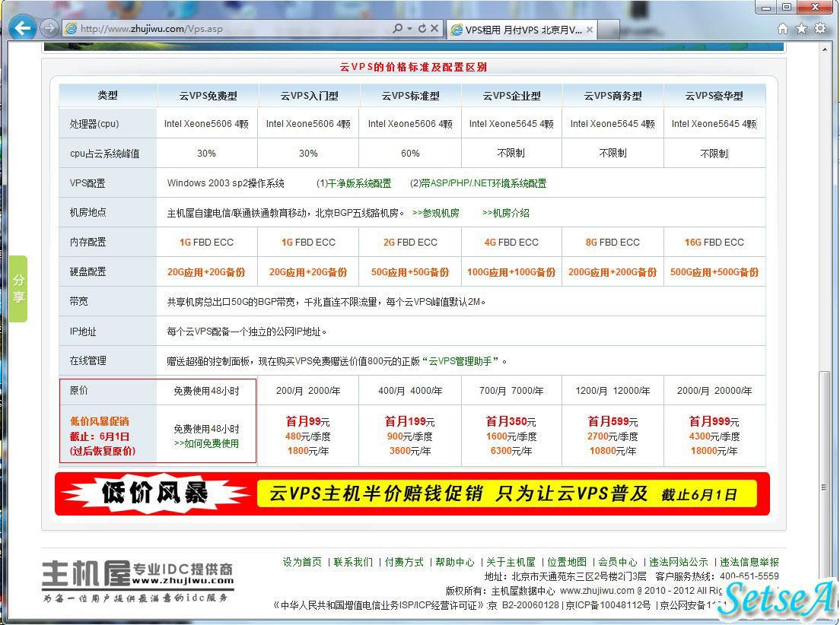Click the 云VPS免费型 column header

pyautogui.click(x=208, y=96)
